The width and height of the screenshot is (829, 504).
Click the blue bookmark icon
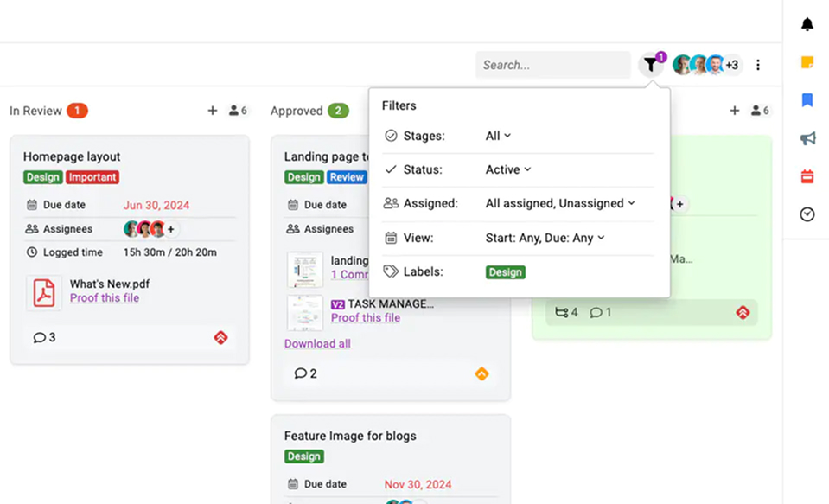point(807,100)
